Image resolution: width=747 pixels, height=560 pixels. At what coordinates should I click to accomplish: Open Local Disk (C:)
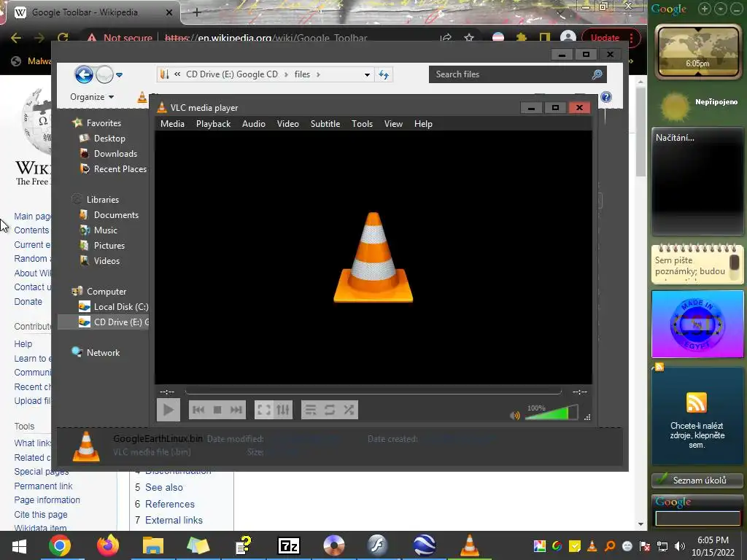121,307
